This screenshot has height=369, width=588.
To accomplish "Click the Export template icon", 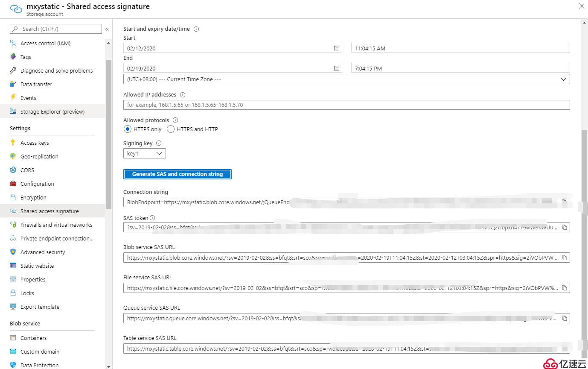I will coord(13,307).
